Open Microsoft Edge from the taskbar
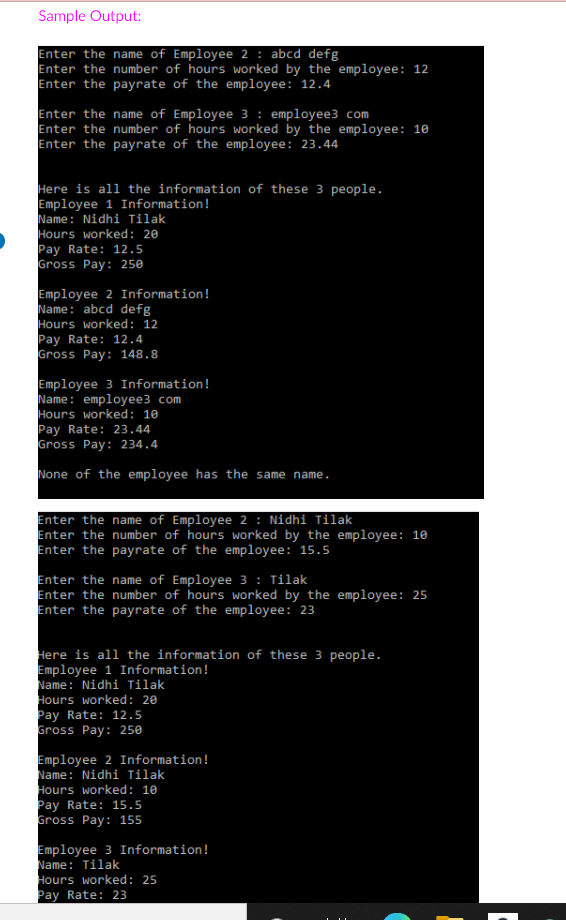Viewport: 566px width, 920px height. click(x=397, y=916)
